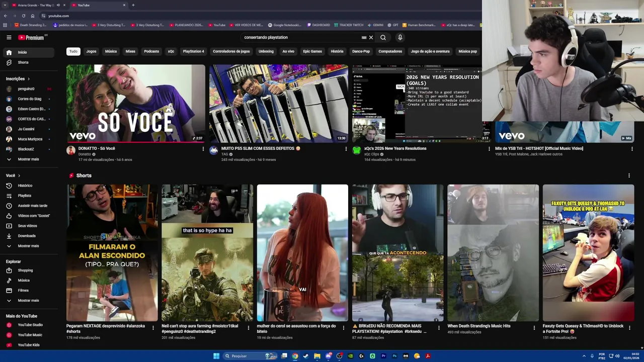Click the YouTube search input field
The image size is (644, 362).
tap(301, 37)
